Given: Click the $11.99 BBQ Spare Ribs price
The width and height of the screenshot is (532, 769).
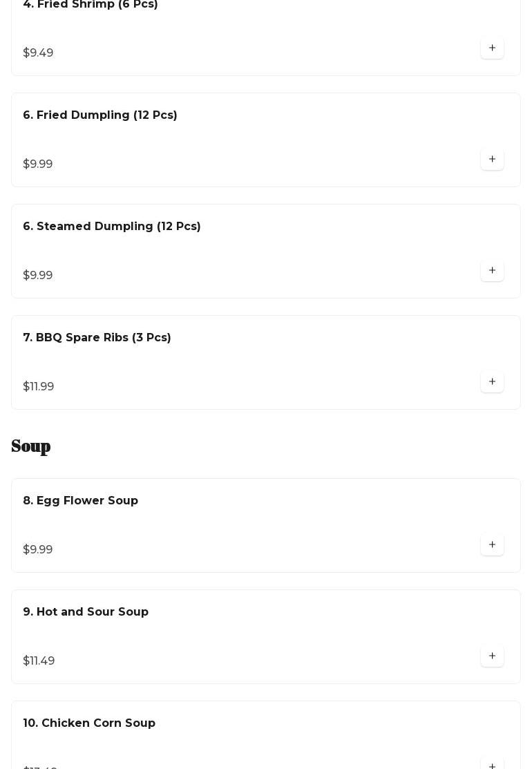Looking at the screenshot, I should click(x=39, y=387).
